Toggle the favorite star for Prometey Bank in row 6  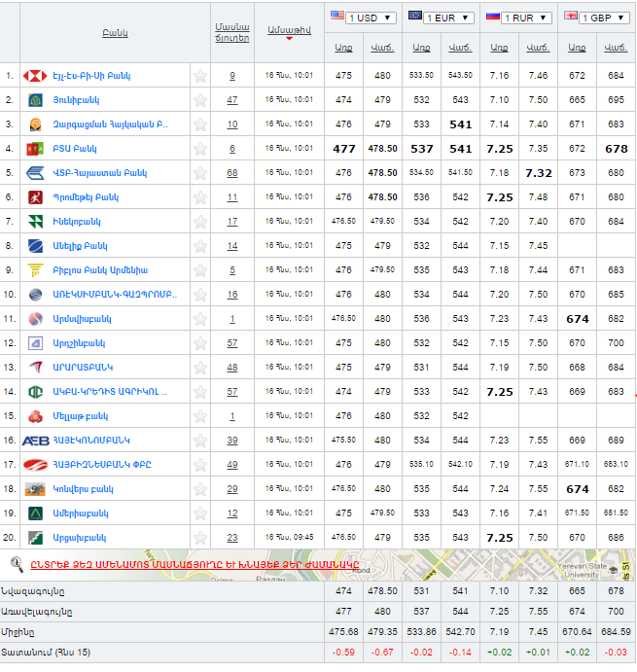click(x=200, y=197)
